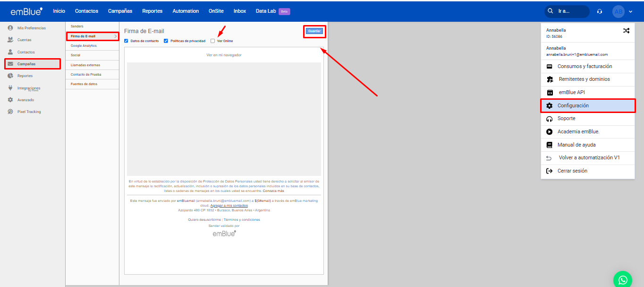Click the headset support icon in top bar
This screenshot has width=644, height=287.
tap(600, 11)
